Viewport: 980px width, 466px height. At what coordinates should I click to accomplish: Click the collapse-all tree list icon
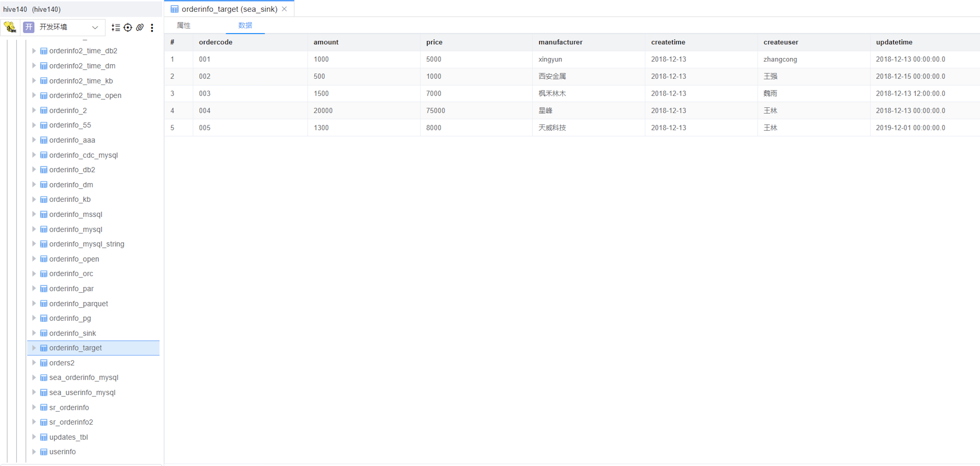(x=116, y=27)
